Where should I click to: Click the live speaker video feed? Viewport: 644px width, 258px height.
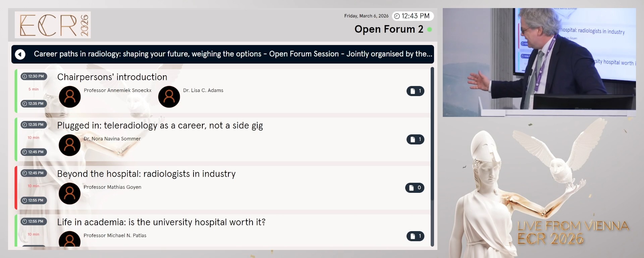click(x=539, y=61)
